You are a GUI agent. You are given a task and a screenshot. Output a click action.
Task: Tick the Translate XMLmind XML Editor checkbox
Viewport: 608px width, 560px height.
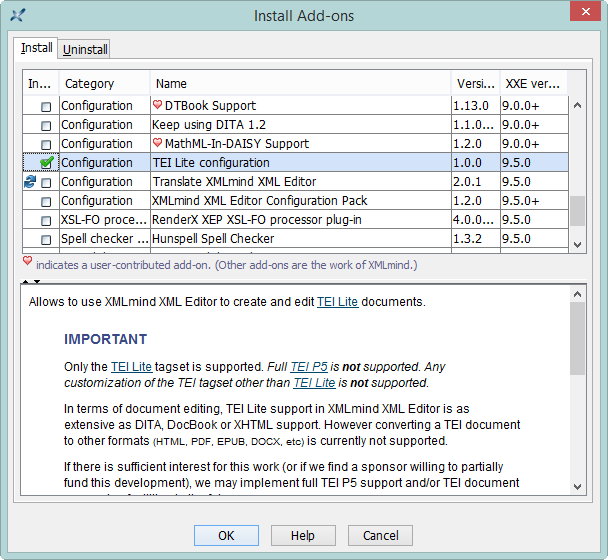point(46,182)
